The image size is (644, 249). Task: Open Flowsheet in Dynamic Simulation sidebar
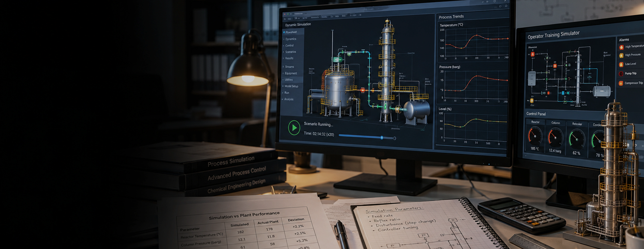tap(291, 32)
